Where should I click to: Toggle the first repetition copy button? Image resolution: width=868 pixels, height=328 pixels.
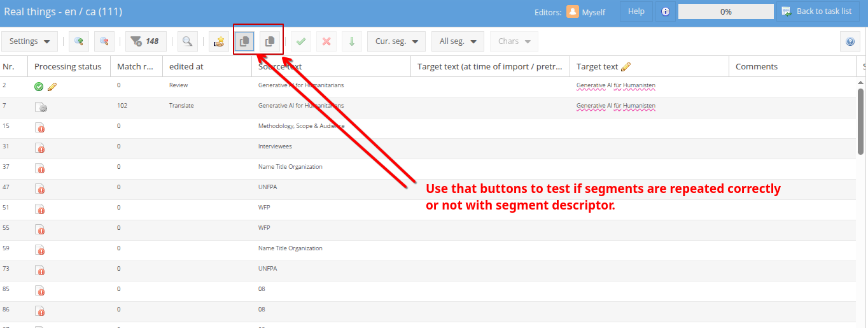244,41
